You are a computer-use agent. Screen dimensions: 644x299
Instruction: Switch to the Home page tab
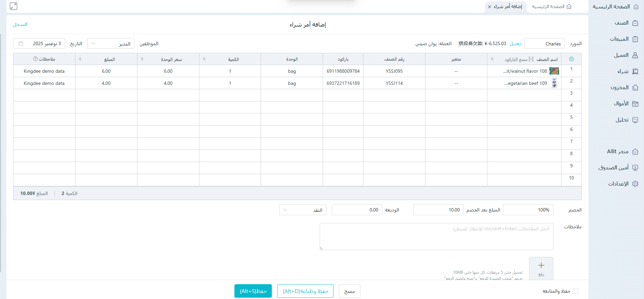pos(551,7)
